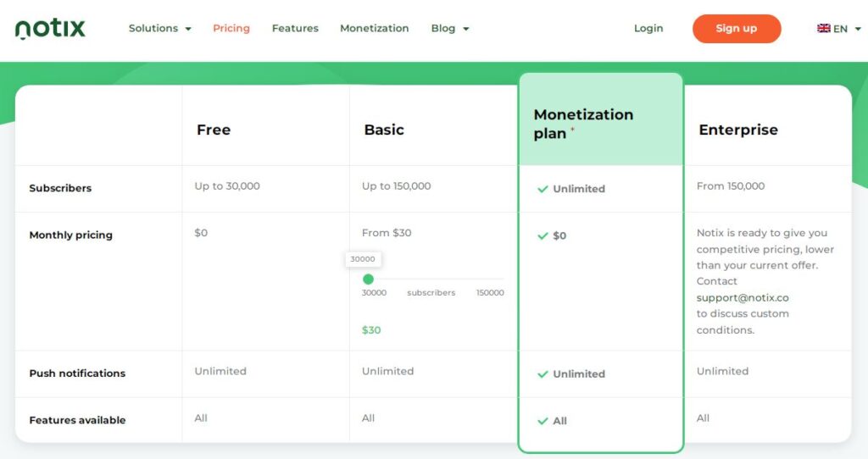Click the slider track near 150000

pos(496,279)
